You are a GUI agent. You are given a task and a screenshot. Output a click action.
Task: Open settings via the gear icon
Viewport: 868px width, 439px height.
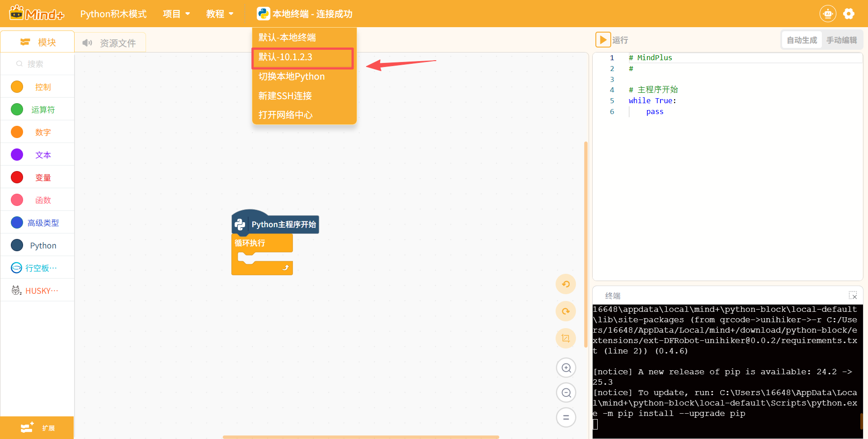(x=849, y=14)
